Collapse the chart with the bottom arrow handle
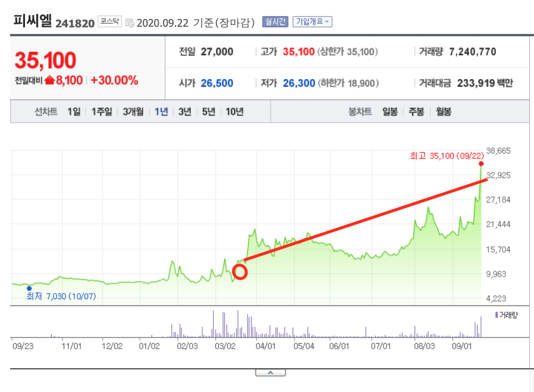Screen dimensions: 534x392 pyautogui.click(x=271, y=372)
